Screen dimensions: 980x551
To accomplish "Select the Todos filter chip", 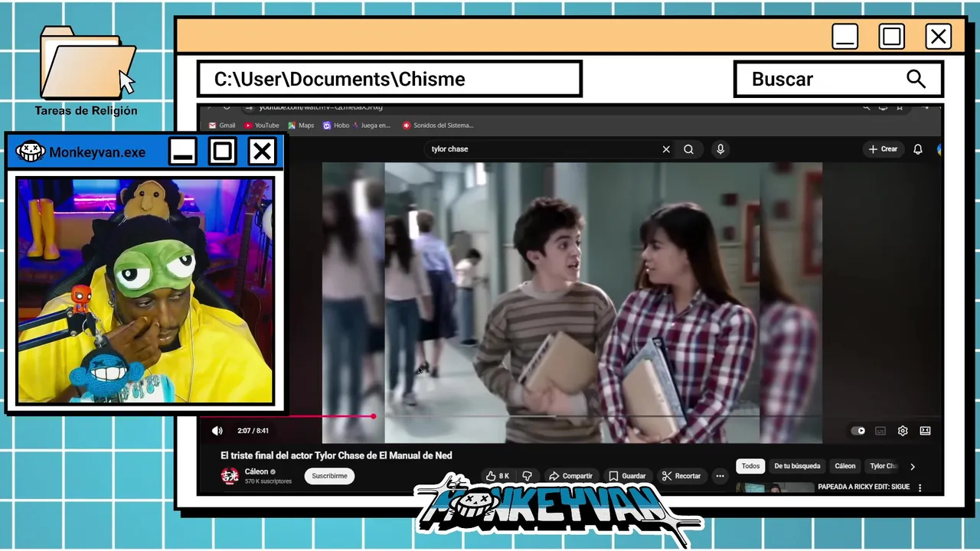I will (750, 466).
